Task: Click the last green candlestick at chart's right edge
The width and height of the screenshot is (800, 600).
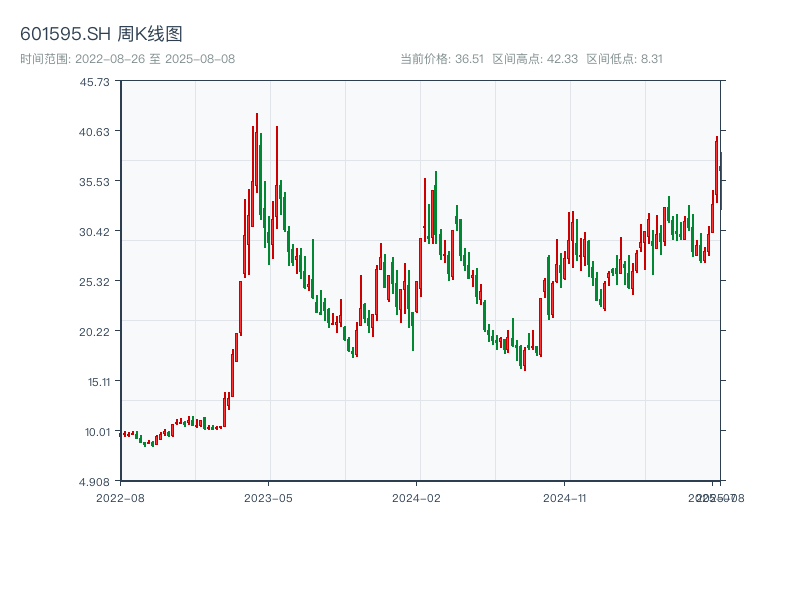Action: [721, 181]
